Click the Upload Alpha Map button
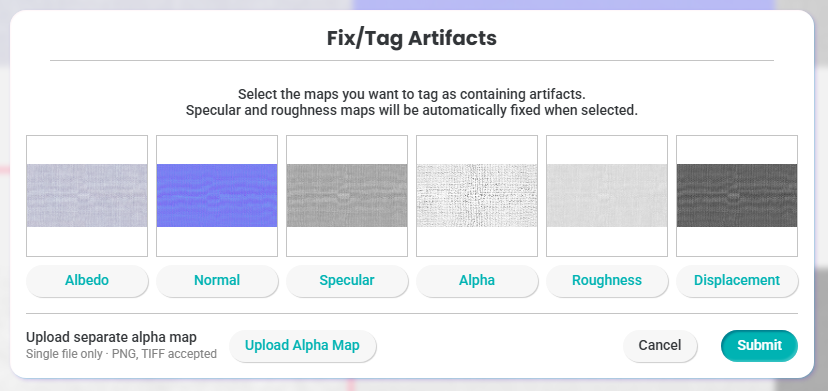Screen dimensions: 828x391 pyautogui.click(x=303, y=346)
